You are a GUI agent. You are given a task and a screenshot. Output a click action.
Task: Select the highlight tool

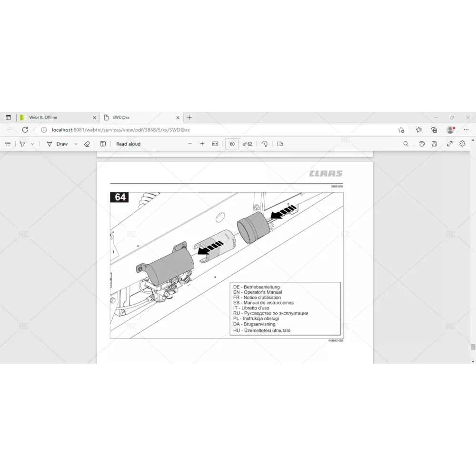22,144
